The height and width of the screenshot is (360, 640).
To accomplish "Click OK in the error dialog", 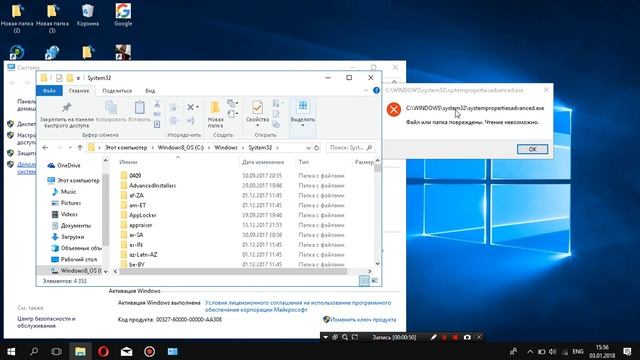I will [532, 149].
